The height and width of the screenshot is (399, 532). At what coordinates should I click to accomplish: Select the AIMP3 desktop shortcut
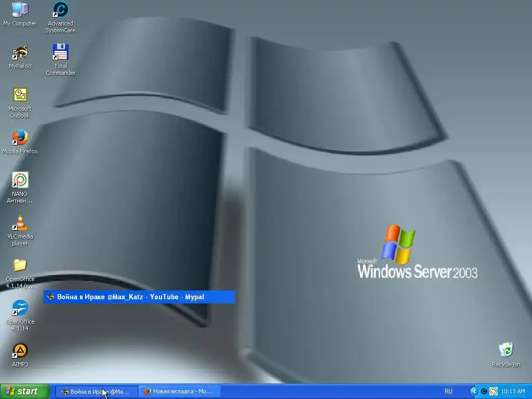point(20,355)
